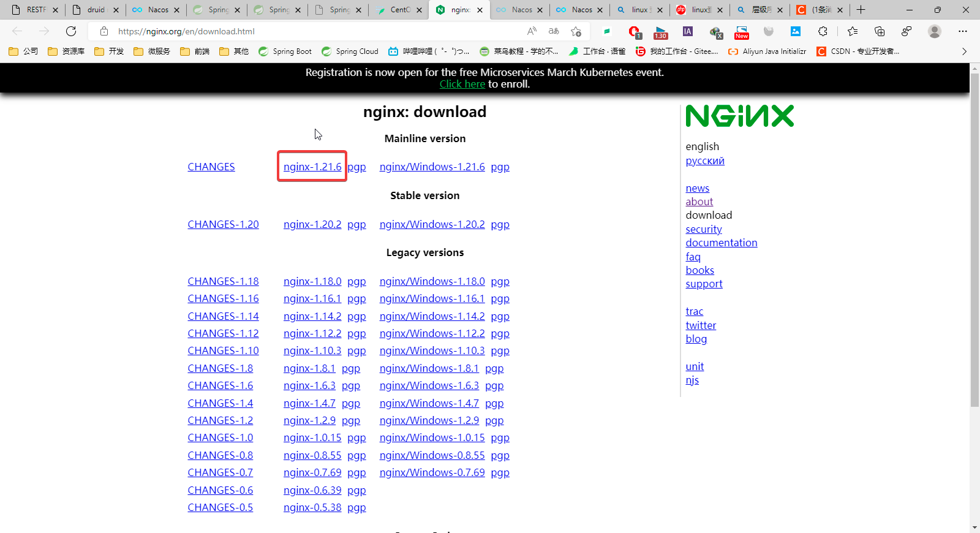Click the red extension icon with the 1 badge
The width and height of the screenshot is (980, 533).
tap(635, 32)
